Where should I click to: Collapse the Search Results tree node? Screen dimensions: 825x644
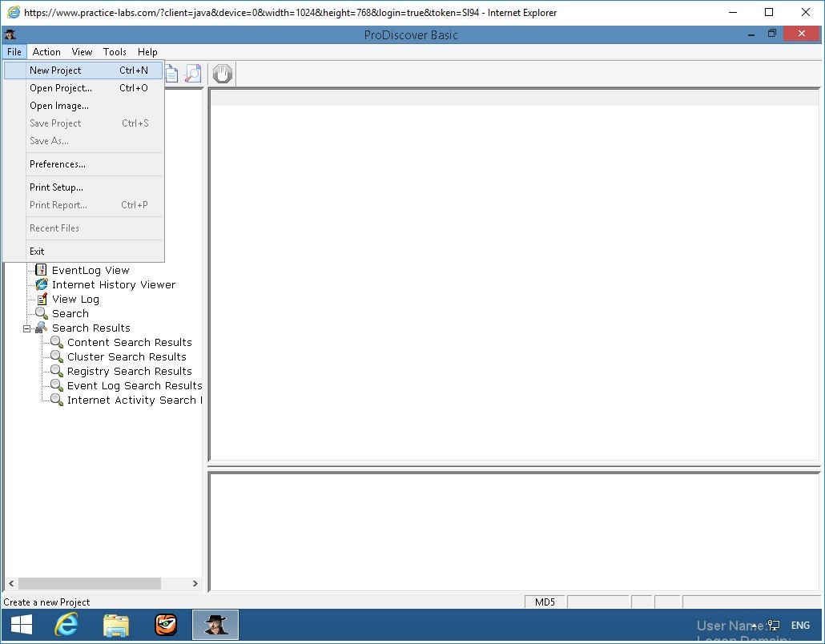tap(27, 329)
